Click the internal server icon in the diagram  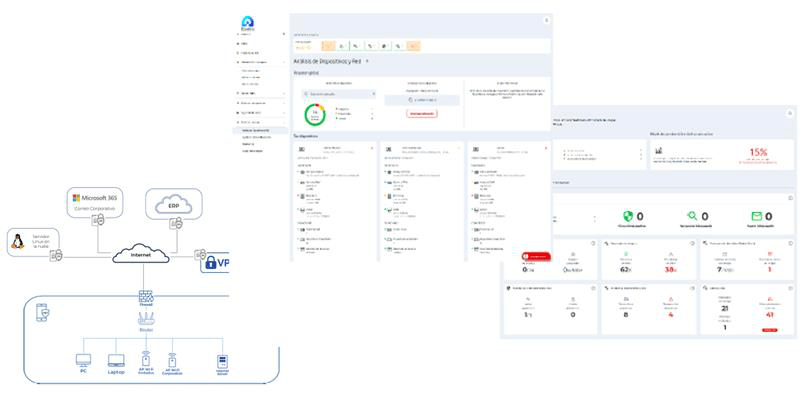[x=222, y=361]
